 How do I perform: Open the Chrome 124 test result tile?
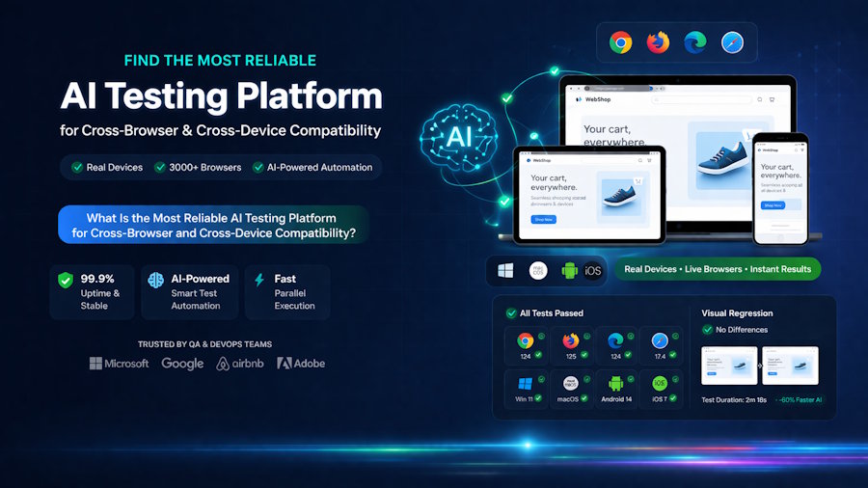(526, 346)
